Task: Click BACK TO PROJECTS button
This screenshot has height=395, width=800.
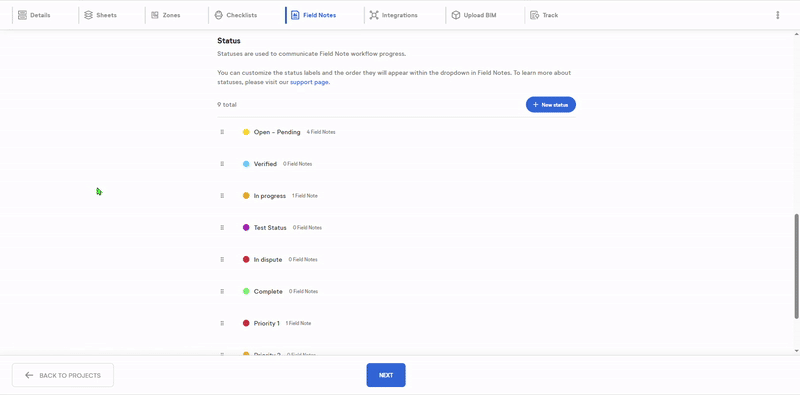Action: pyautogui.click(x=63, y=375)
